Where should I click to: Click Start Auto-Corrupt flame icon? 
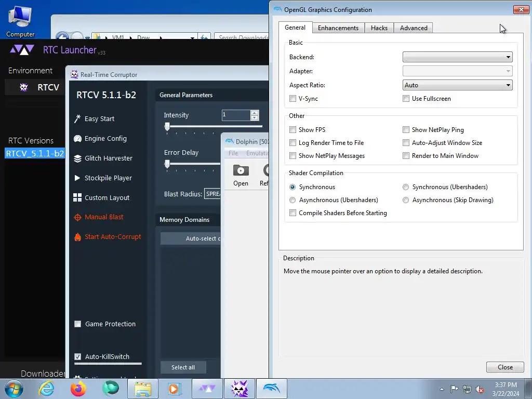[x=78, y=237]
